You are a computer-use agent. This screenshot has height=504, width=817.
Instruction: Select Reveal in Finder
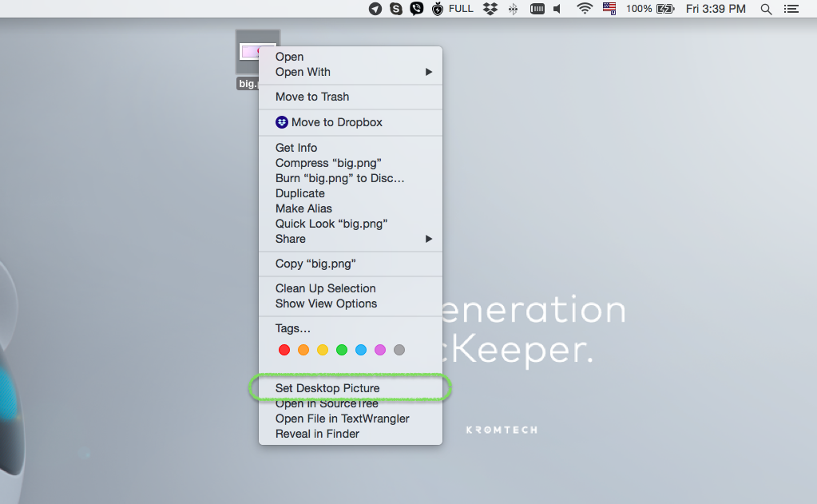(350, 434)
